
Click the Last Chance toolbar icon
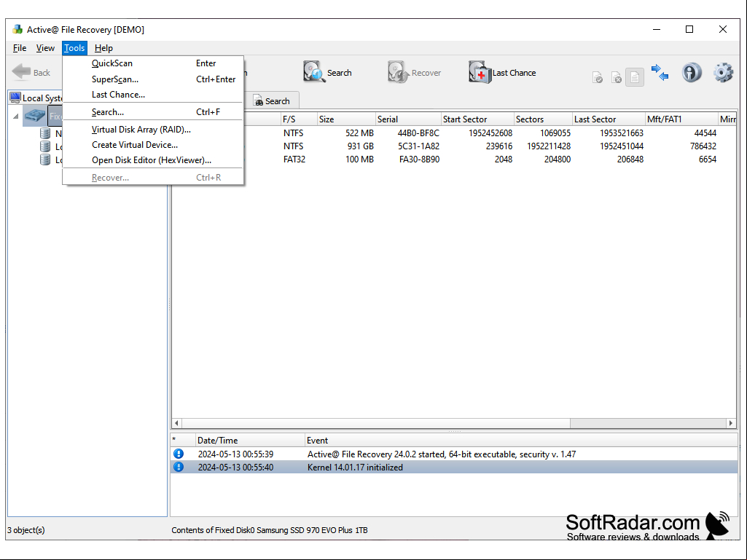(x=480, y=72)
